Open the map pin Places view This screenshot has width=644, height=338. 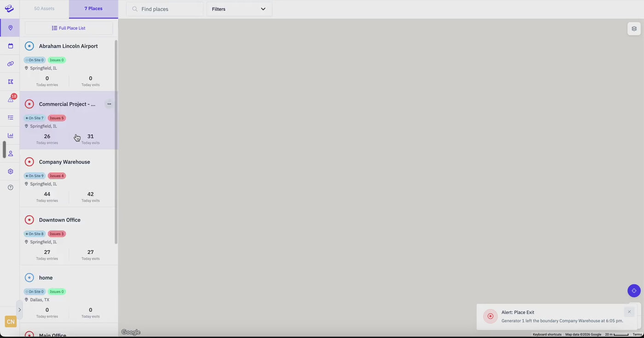[x=10, y=28]
